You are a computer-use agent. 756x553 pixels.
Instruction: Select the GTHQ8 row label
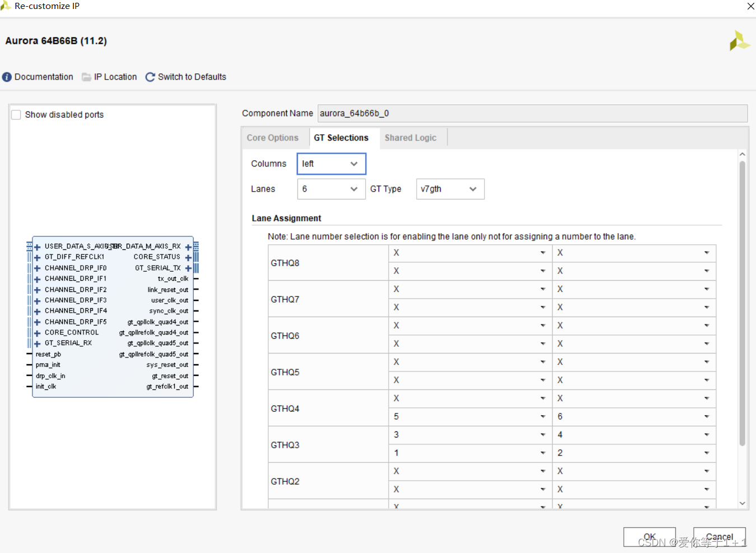[285, 263]
